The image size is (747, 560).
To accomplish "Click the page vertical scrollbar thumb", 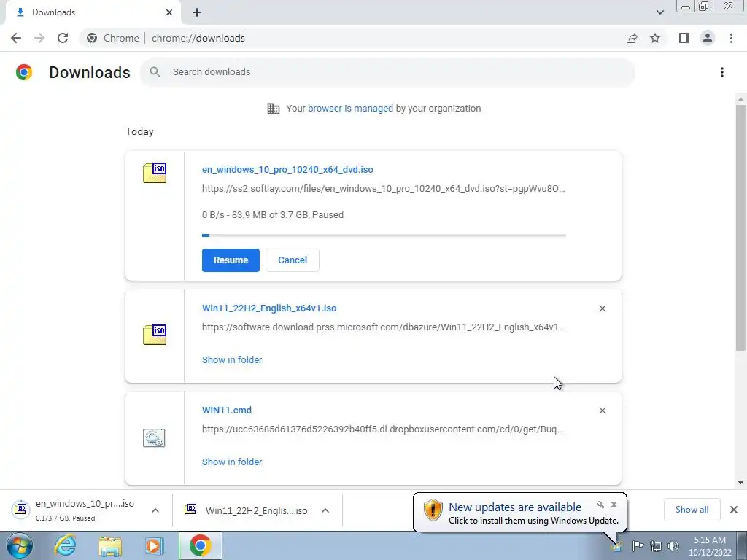I will click(740, 227).
